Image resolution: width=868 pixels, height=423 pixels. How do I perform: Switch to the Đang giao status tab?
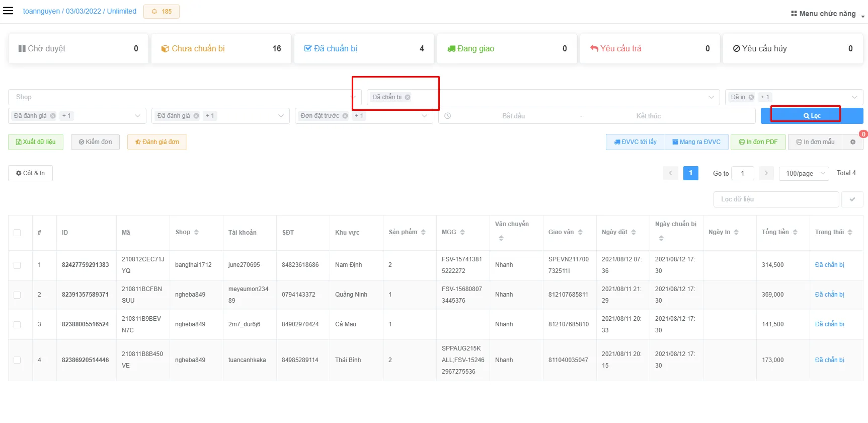click(x=507, y=49)
